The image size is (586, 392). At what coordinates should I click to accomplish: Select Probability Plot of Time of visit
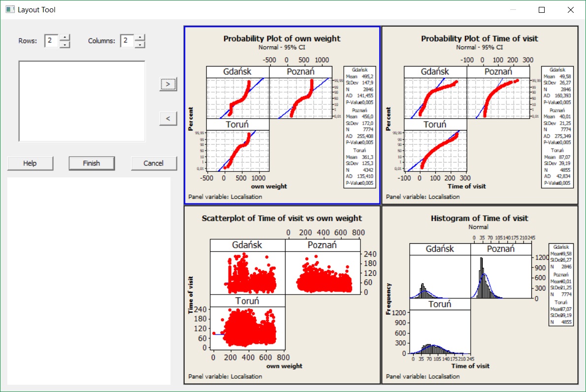(x=479, y=115)
